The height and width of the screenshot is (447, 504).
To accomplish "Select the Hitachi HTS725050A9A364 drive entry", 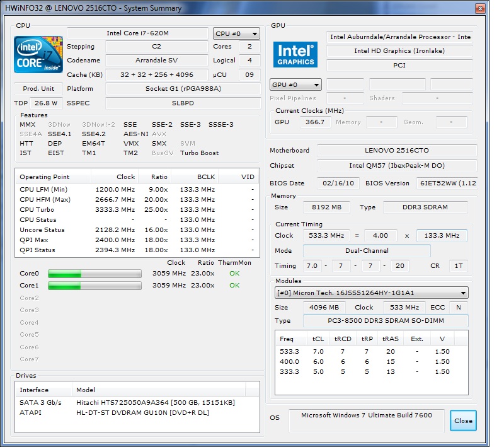I will pyautogui.click(x=137, y=403).
